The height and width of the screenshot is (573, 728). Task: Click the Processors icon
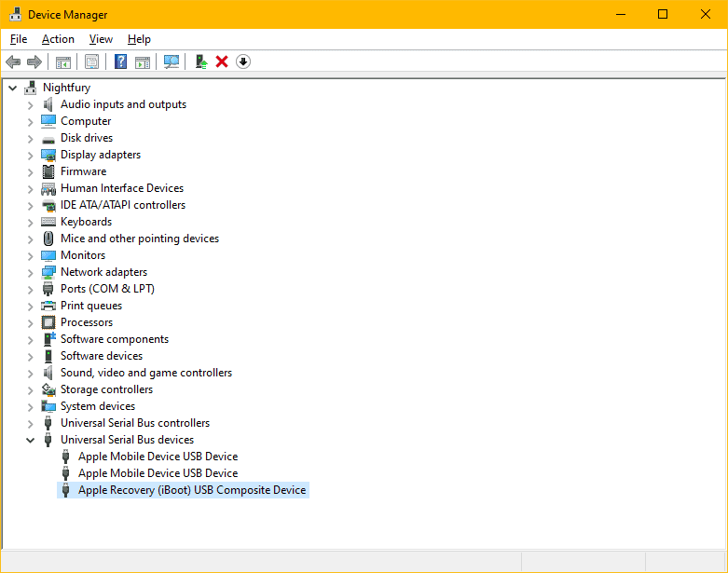[x=48, y=322]
